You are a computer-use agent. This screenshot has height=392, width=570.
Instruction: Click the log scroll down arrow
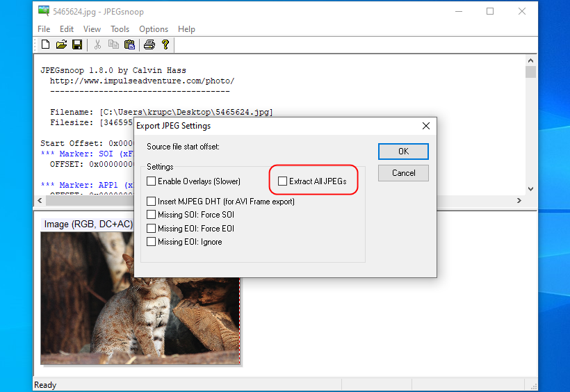click(x=531, y=189)
